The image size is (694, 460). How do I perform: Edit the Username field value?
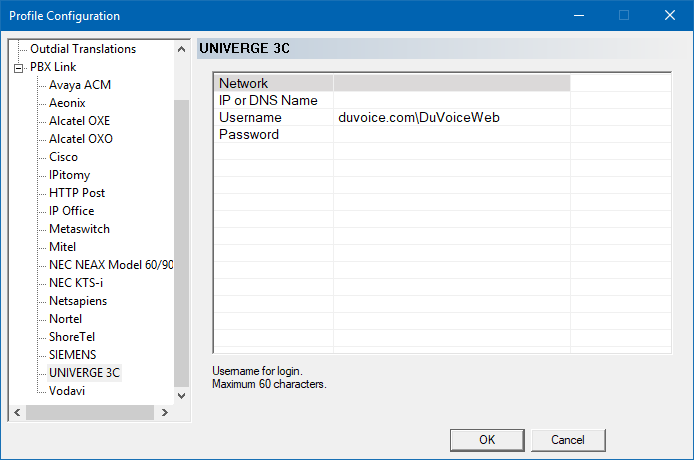click(452, 117)
